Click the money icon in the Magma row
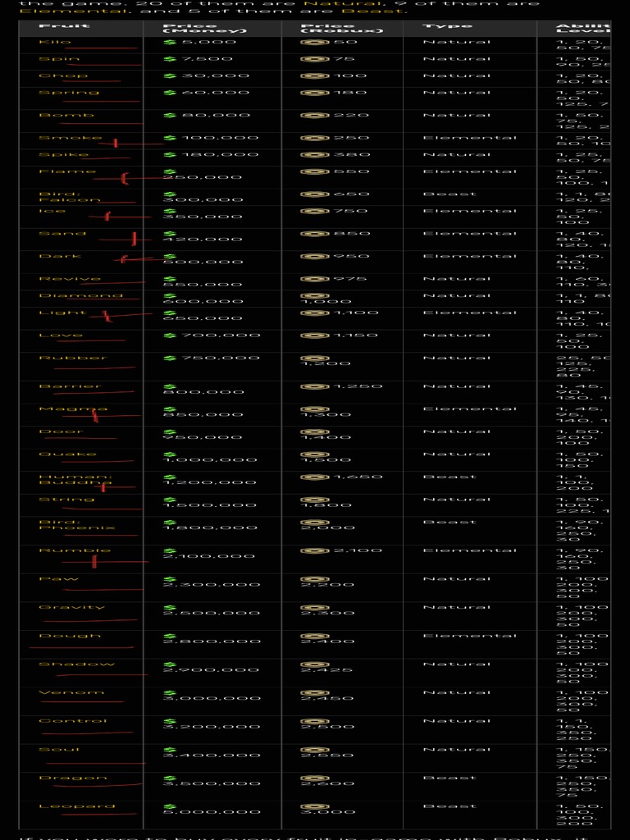This screenshot has height=840, width=630. 169,409
